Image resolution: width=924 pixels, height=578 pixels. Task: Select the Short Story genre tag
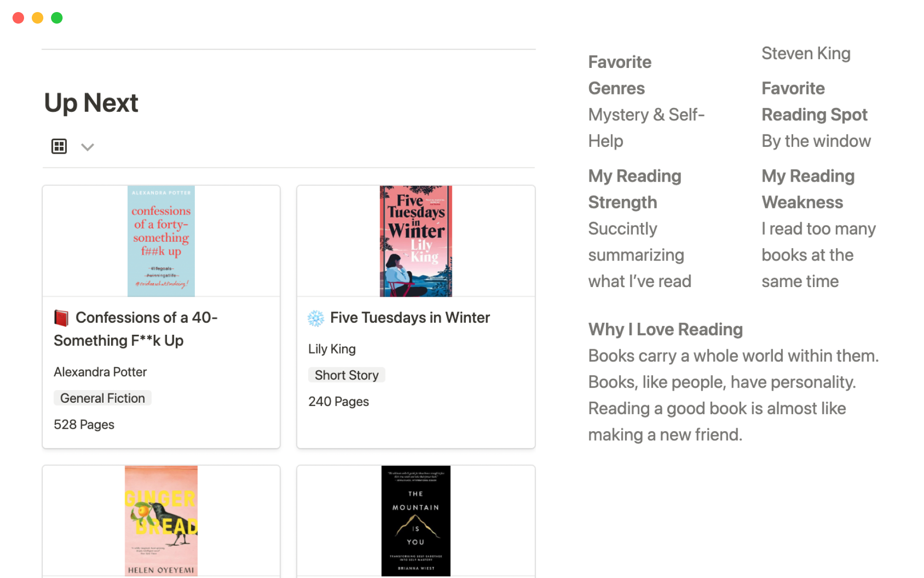346,375
